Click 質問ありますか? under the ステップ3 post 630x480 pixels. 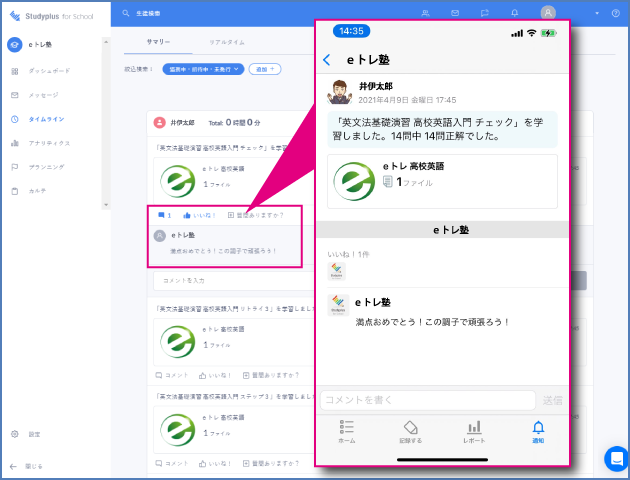pyautogui.click(x=271, y=464)
